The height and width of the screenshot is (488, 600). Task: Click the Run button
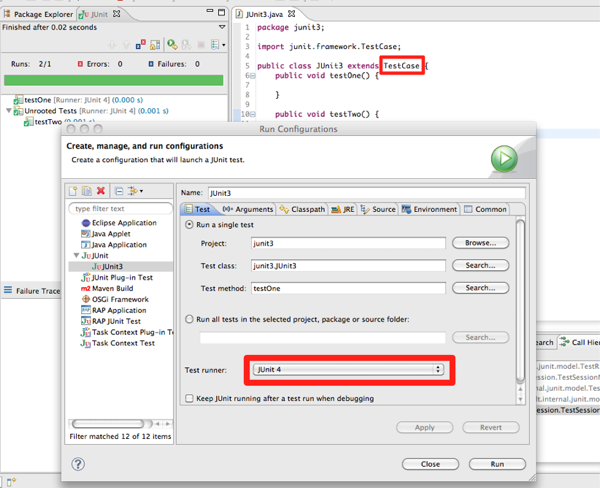tap(497, 464)
